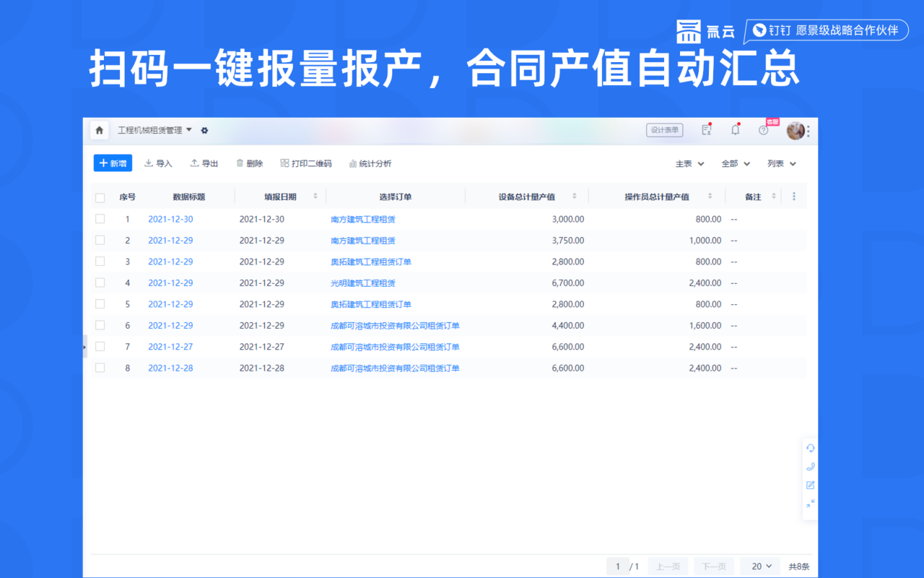Click the 6,700.00 equipment value cell
This screenshot has height=578, width=924.
tap(568, 282)
